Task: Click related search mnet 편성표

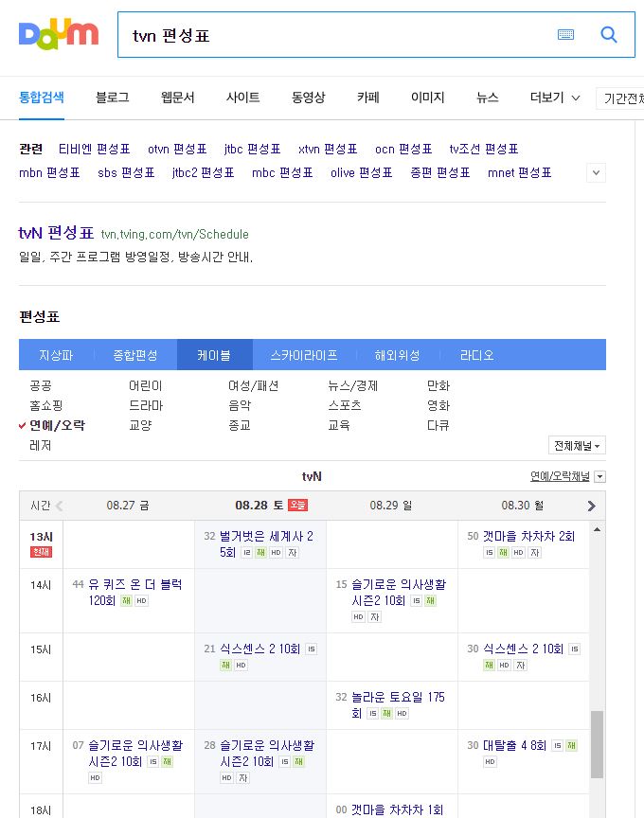Action: [x=519, y=172]
